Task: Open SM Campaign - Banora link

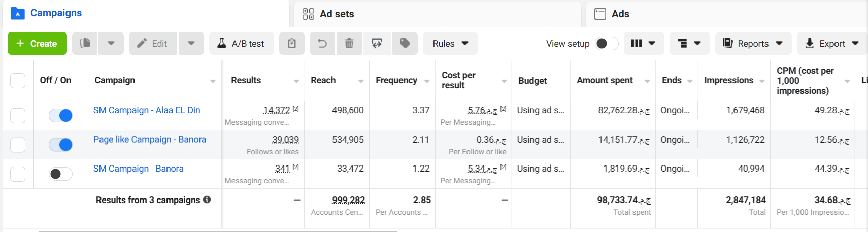Action: pos(139,169)
